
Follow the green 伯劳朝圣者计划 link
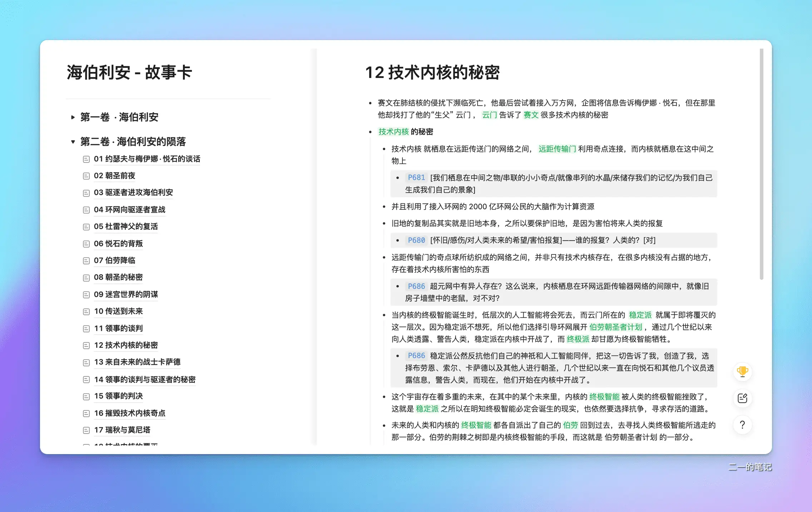pos(615,327)
